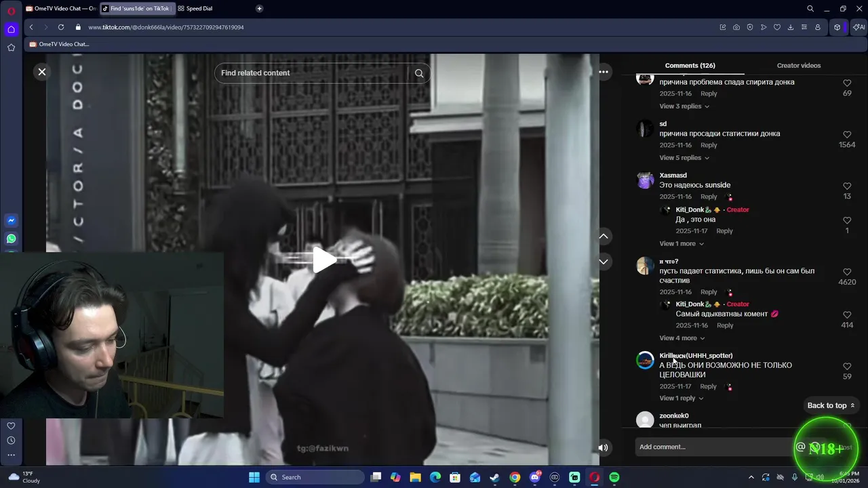The width and height of the screenshot is (868, 488).
Task: Reply to sd's comment
Action: pyautogui.click(x=709, y=145)
